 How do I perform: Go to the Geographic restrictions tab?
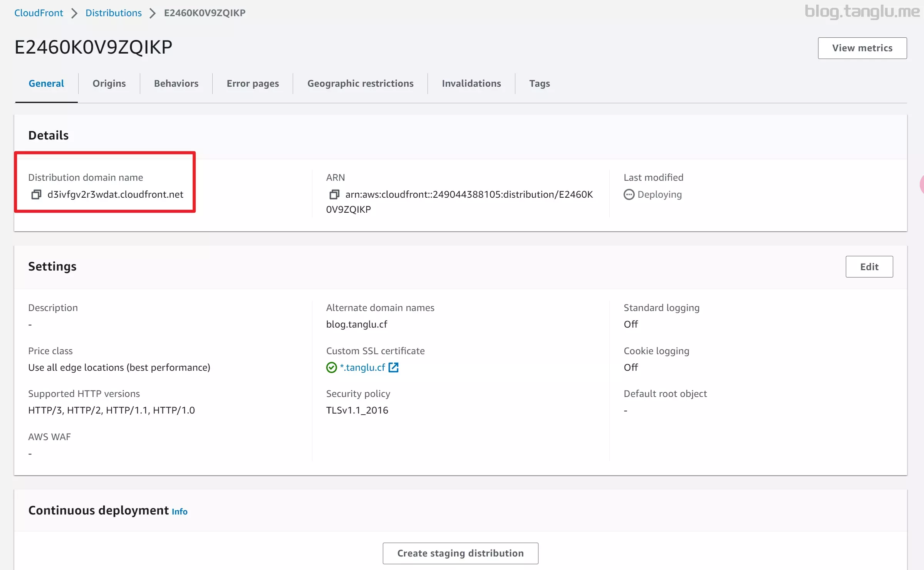point(360,83)
